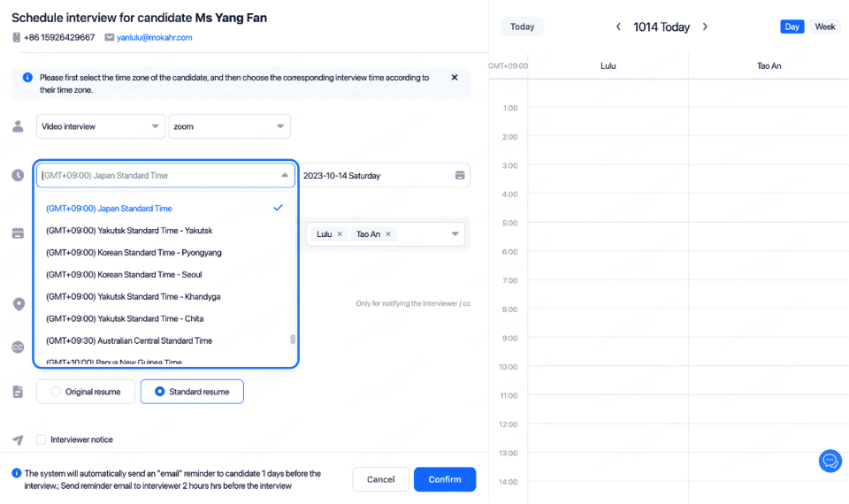The image size is (849, 504).
Task: Click the paper plane notice icon
Action: (x=18, y=440)
